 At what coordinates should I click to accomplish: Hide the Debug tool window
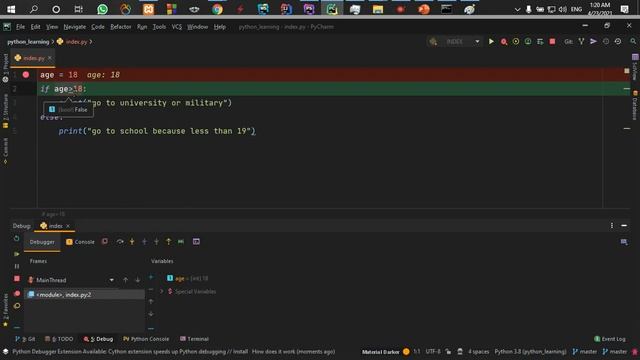tap(624, 226)
